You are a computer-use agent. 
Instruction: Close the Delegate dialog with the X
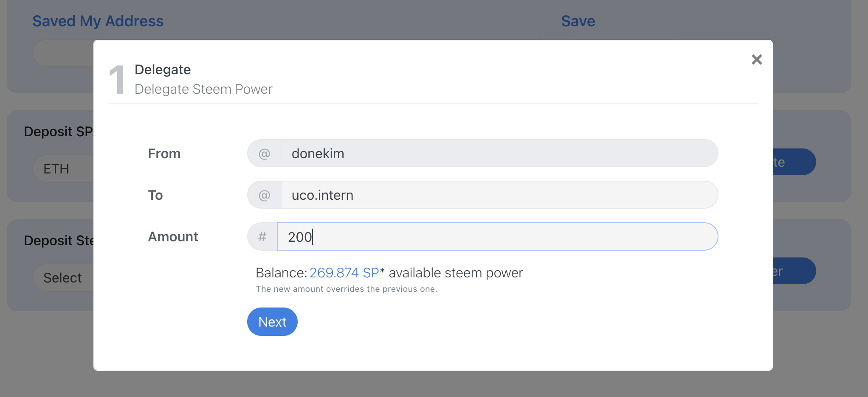pos(756,59)
